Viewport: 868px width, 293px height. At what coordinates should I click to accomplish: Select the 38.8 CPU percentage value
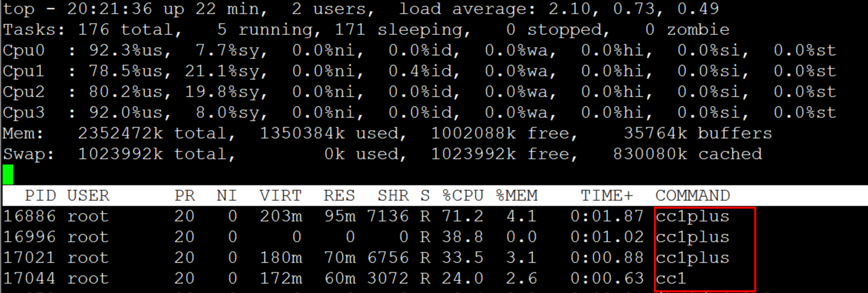(463, 237)
